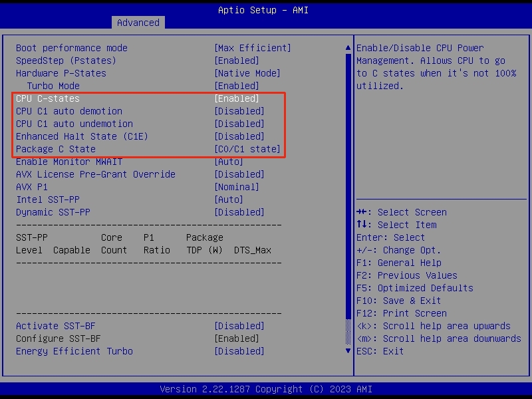Open the Native Mode value list

tap(247, 73)
